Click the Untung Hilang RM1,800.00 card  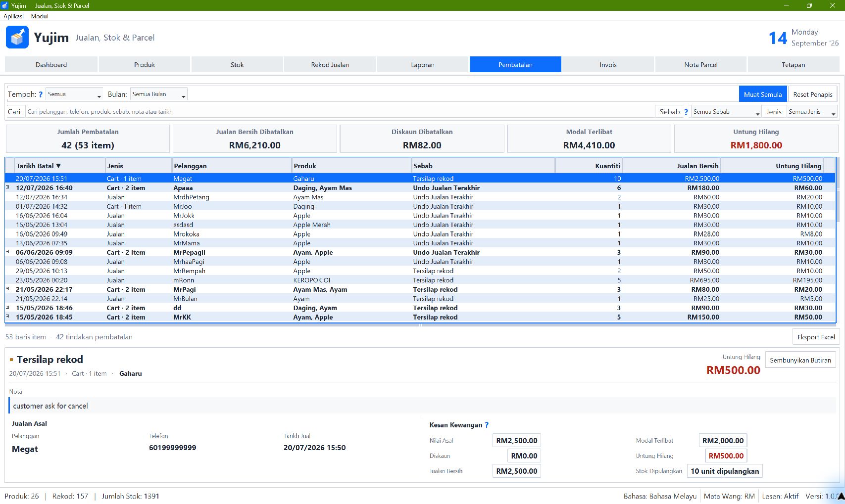[x=756, y=138]
